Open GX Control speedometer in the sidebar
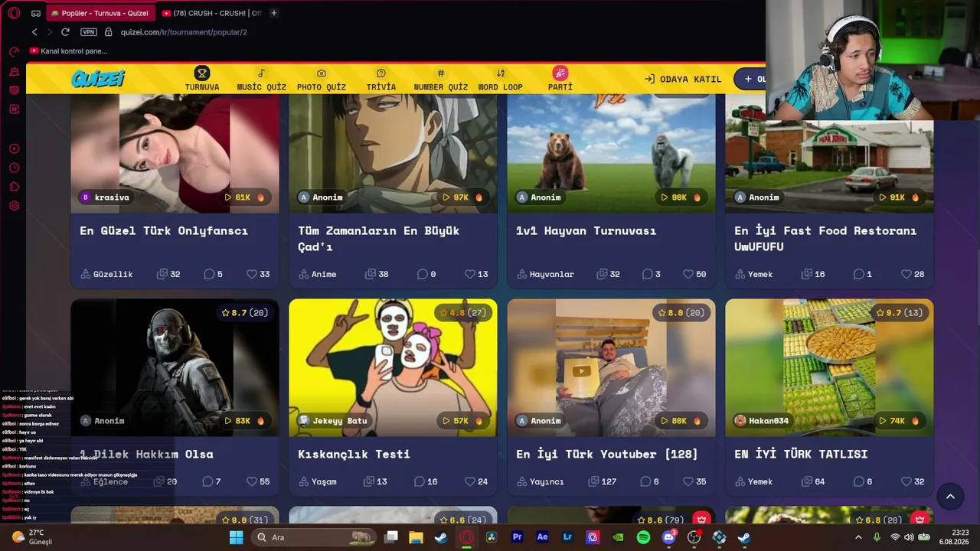The width and height of the screenshot is (980, 551). (14, 52)
